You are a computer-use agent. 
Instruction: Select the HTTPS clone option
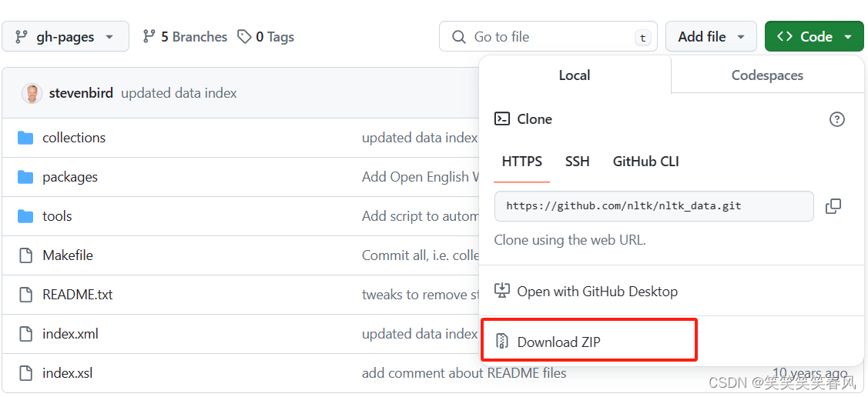(521, 162)
